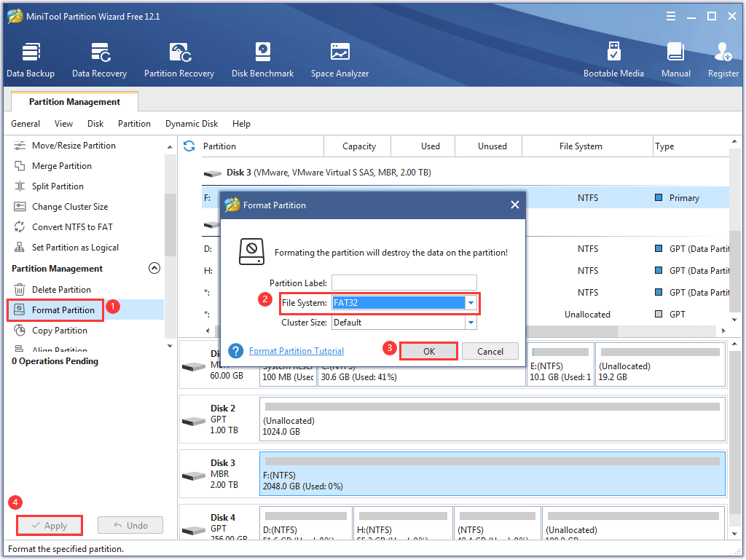Open the hamburger menu in the title bar
The height and width of the screenshot is (560, 746).
click(x=671, y=17)
